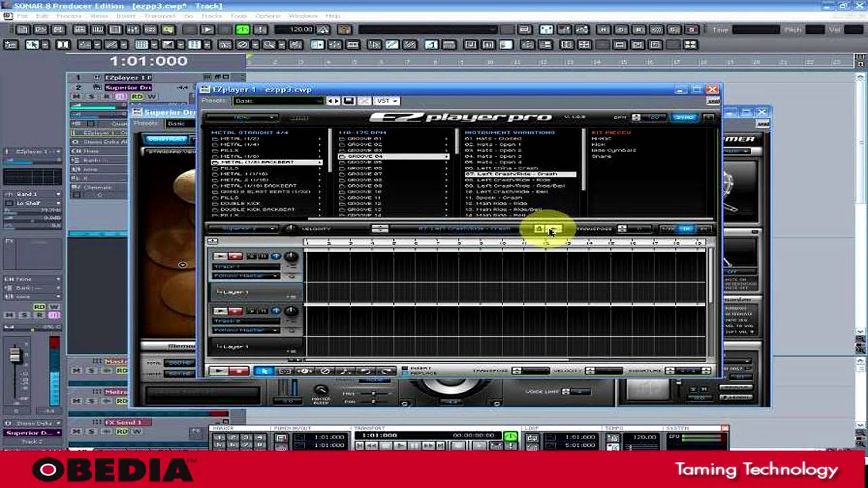Image resolution: width=868 pixels, height=488 pixels.
Task: Select variation 01. Hats - Closed
Action: tap(520, 138)
